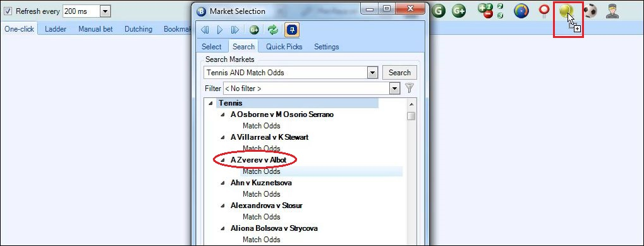The image size is (644, 246).
Task: Click the speedometer gauge icon
Action: click(521, 11)
